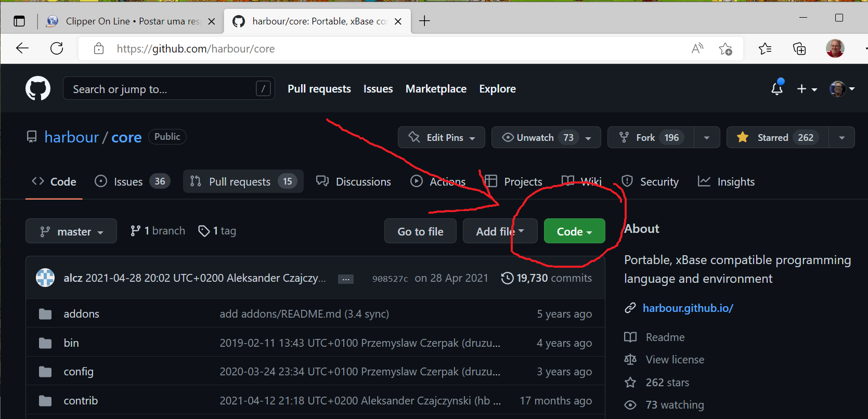Unstar the repository via Starred button
The width and height of the screenshot is (868, 419).
[778, 137]
